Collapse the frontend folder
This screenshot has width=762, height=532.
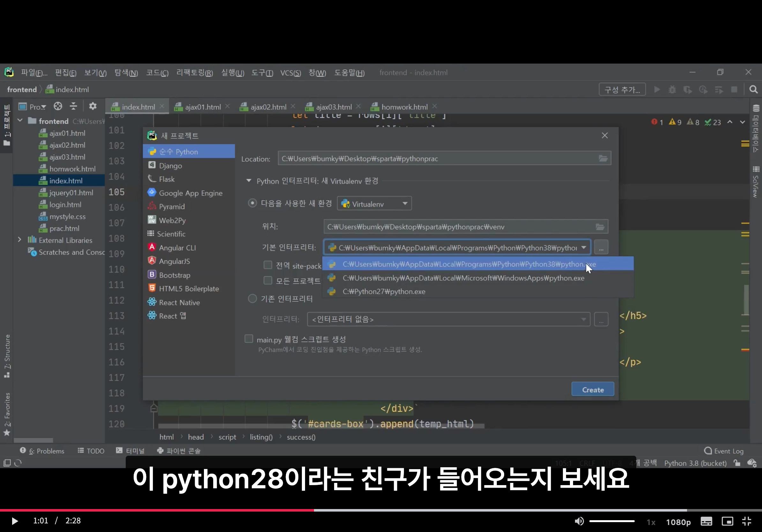click(20, 120)
